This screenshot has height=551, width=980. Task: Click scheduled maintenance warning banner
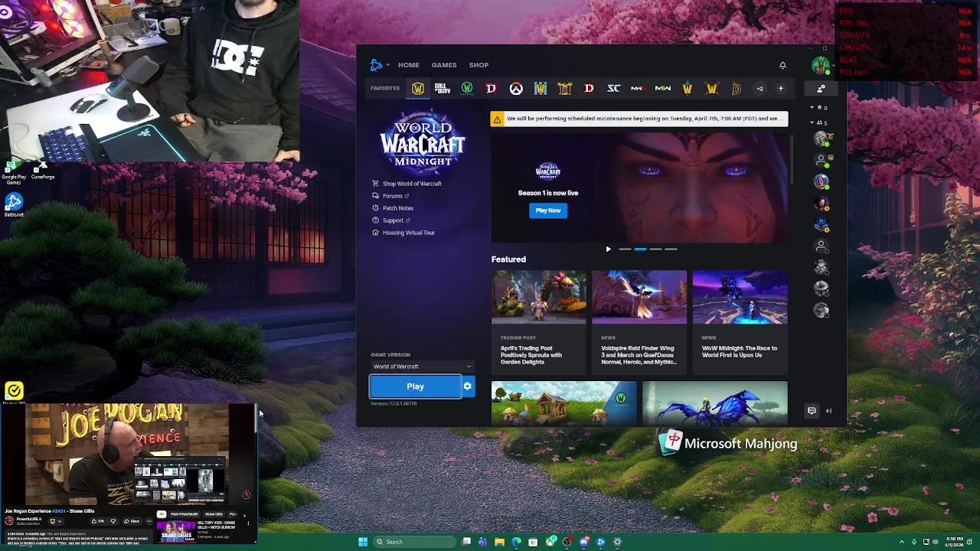click(x=639, y=119)
